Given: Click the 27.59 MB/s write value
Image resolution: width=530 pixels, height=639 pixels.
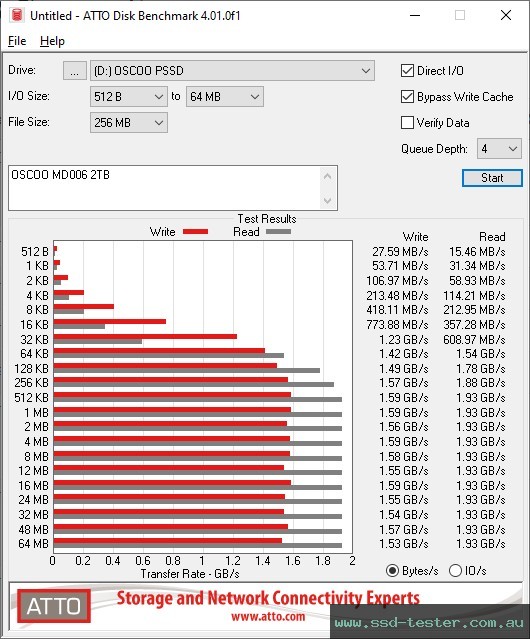Looking at the screenshot, I should point(400,251).
